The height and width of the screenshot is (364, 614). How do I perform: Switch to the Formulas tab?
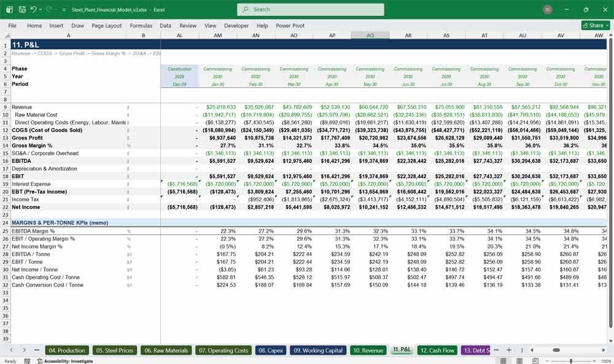[x=141, y=25]
